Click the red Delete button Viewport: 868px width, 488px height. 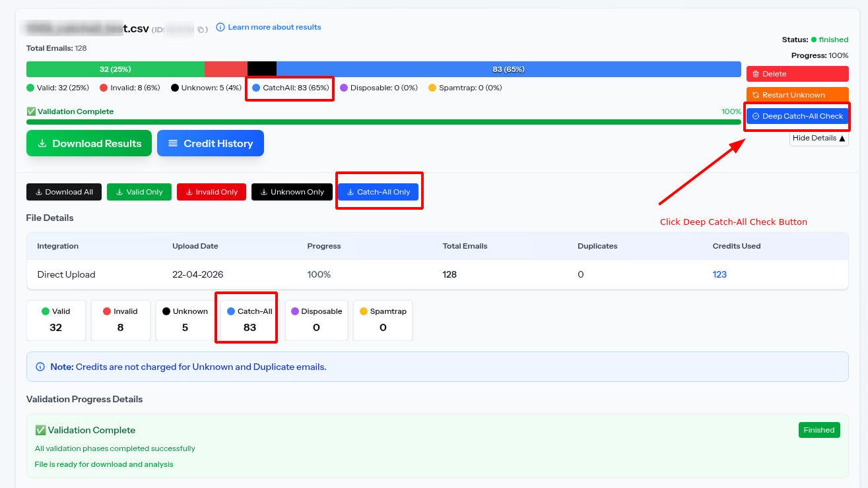[797, 74]
